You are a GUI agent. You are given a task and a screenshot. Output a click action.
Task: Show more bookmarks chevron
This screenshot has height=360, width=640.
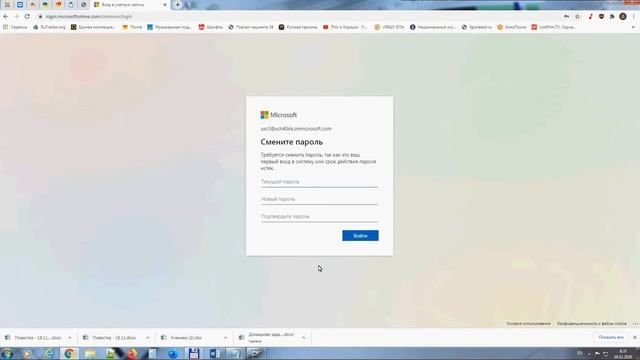coord(633,27)
